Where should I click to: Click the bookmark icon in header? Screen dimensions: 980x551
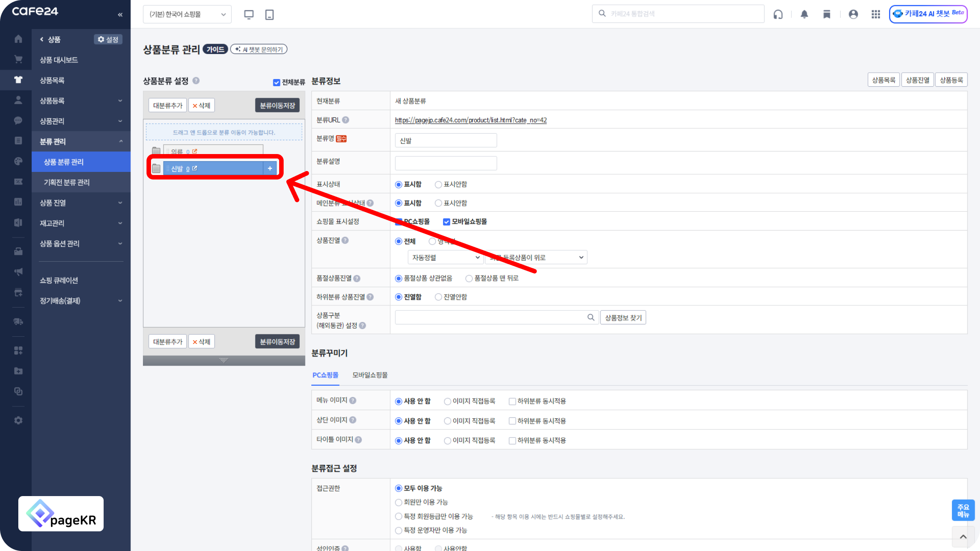pyautogui.click(x=827, y=14)
